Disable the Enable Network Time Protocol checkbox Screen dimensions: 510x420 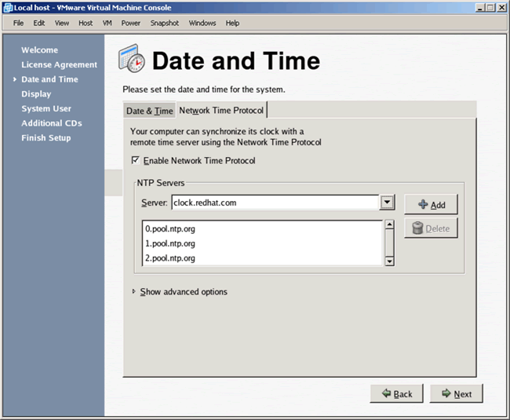(136, 160)
